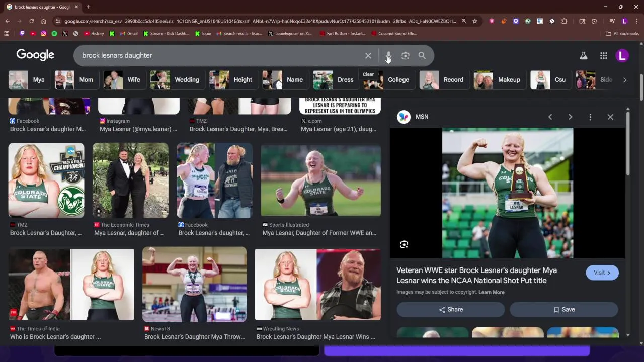Search inside image with the lens icon
The width and height of the screenshot is (644, 362).
coord(404,245)
